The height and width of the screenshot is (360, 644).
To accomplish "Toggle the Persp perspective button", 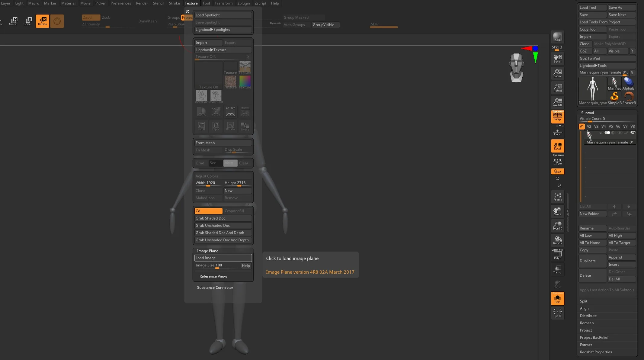I will tap(557, 117).
